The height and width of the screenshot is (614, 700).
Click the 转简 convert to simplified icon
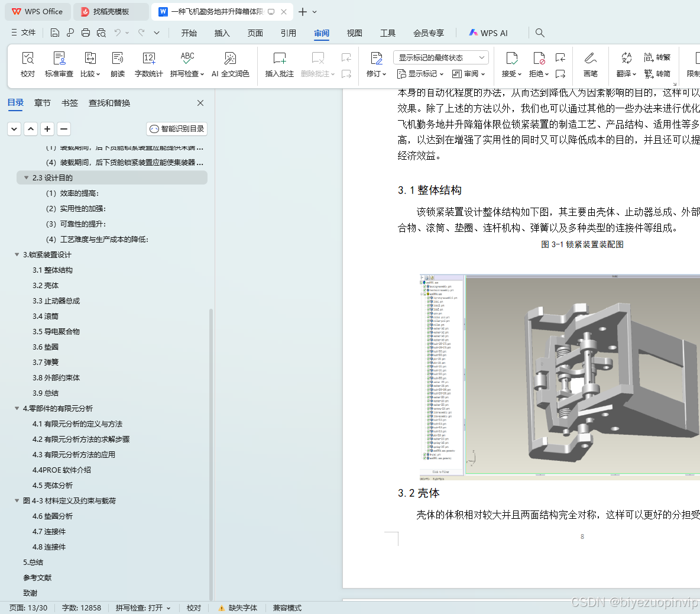[x=657, y=74]
